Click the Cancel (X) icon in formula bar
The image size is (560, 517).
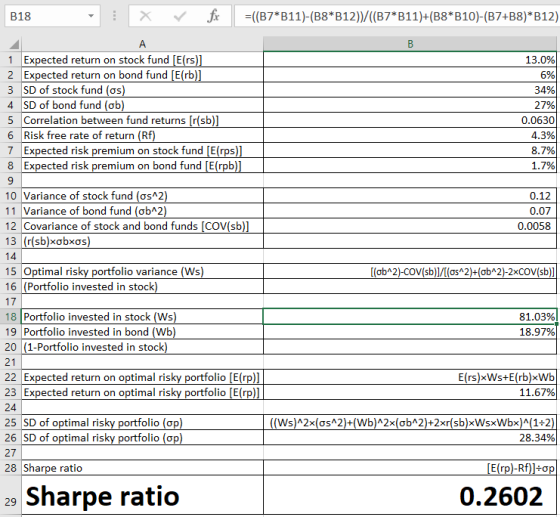[145, 16]
